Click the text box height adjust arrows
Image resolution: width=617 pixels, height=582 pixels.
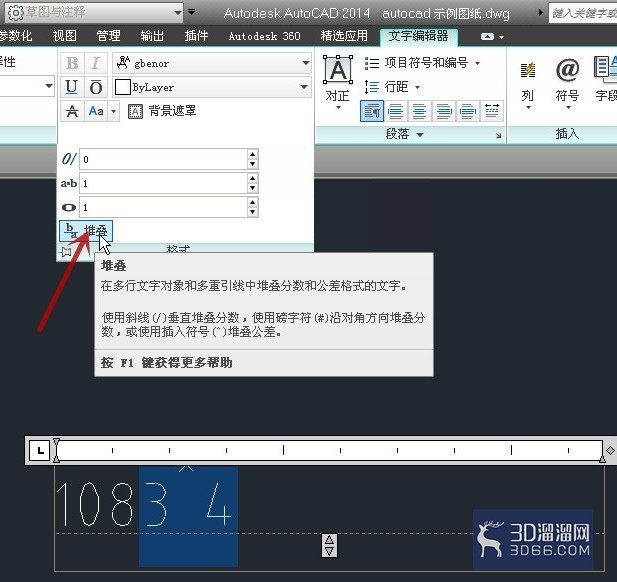pos(329,545)
